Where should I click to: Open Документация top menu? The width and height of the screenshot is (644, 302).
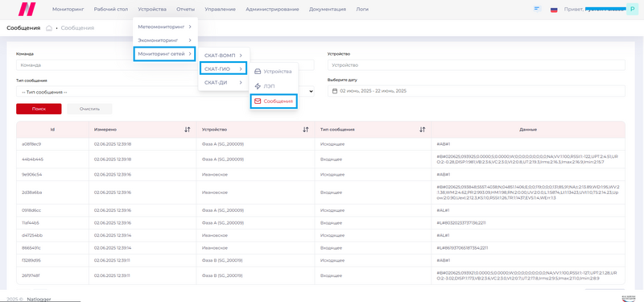[x=328, y=9]
